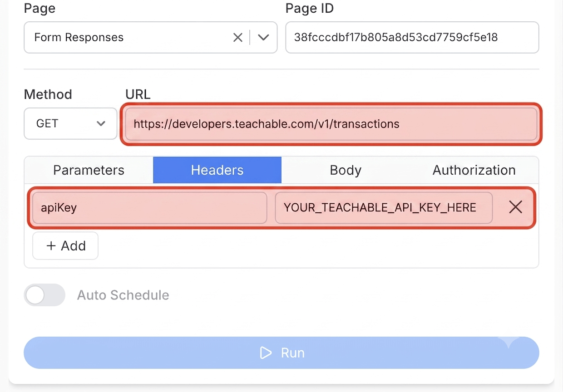Open the Body tab
This screenshot has width=563, height=392.
point(346,170)
